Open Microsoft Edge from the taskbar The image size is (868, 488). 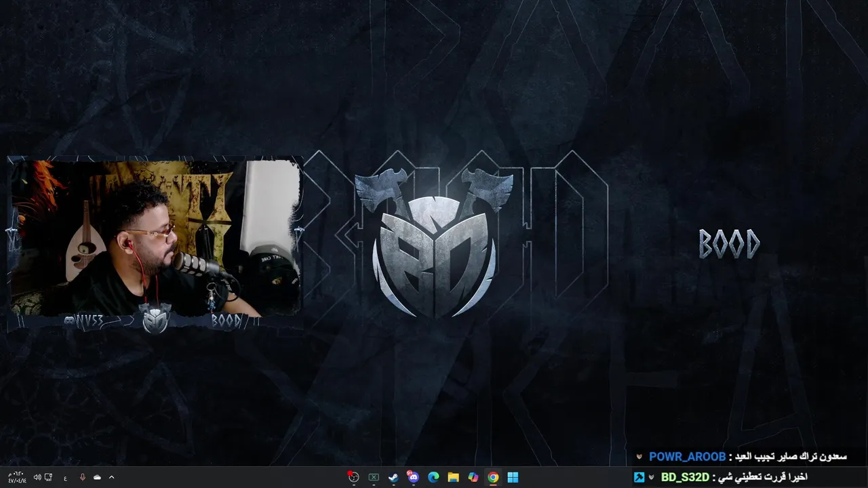433,477
